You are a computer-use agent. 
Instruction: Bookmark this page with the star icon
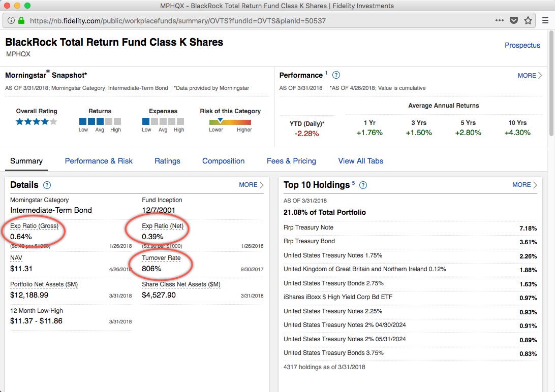click(x=528, y=20)
